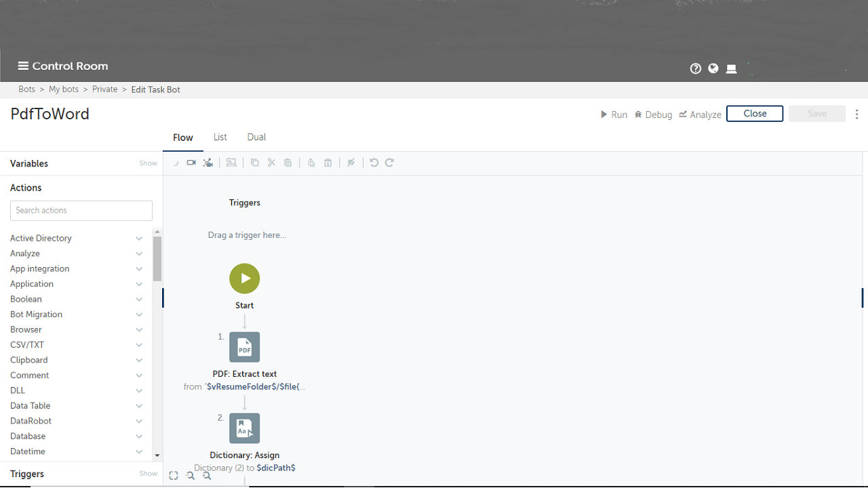Click the fit-to-screen canvas icon
Image resolution: width=868 pixels, height=488 pixels.
pos(174,476)
